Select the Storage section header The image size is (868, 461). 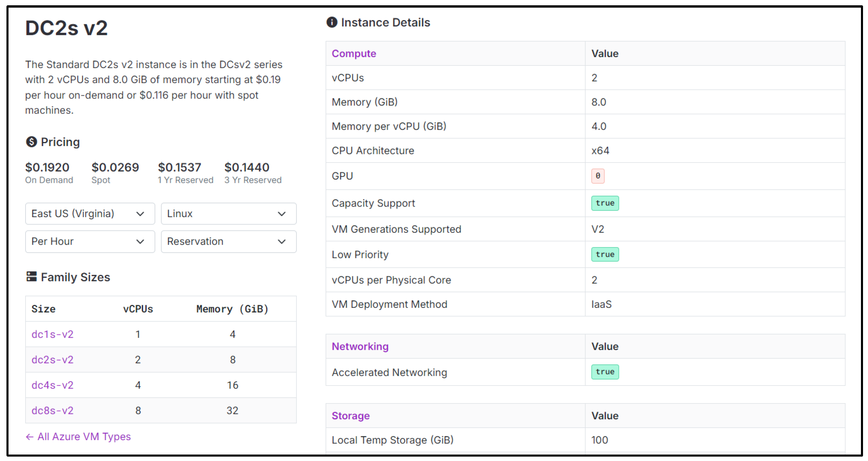pyautogui.click(x=351, y=416)
